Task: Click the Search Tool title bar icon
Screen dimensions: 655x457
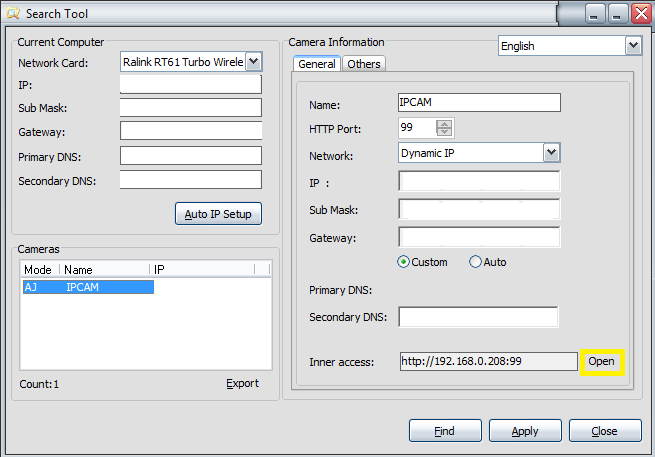Action: coord(13,13)
